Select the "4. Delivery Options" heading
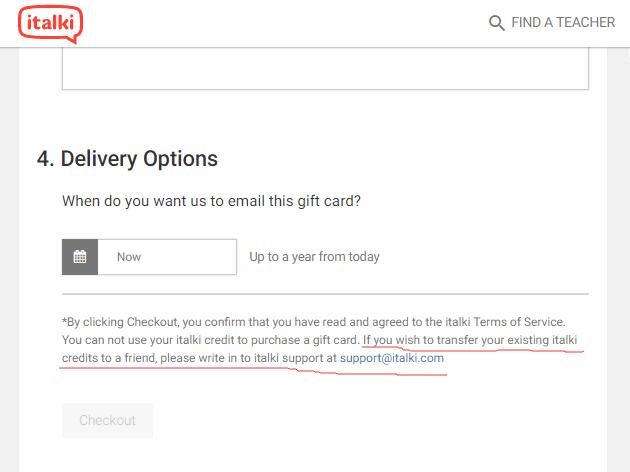Viewport: 630px width, 472px height. (x=127, y=159)
